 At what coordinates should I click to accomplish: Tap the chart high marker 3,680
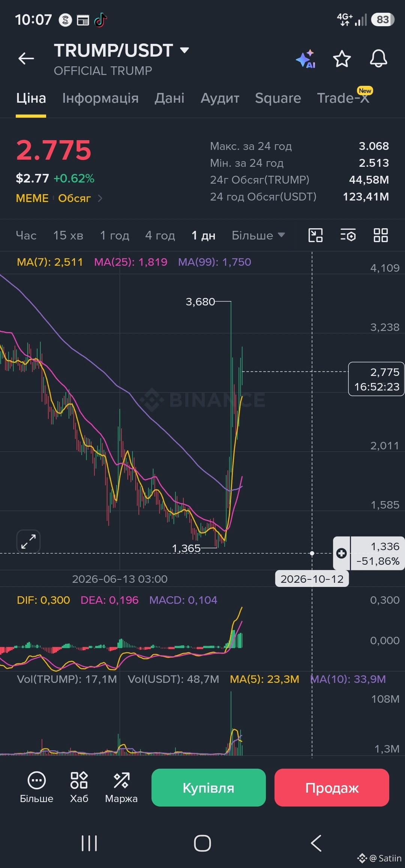point(200,302)
